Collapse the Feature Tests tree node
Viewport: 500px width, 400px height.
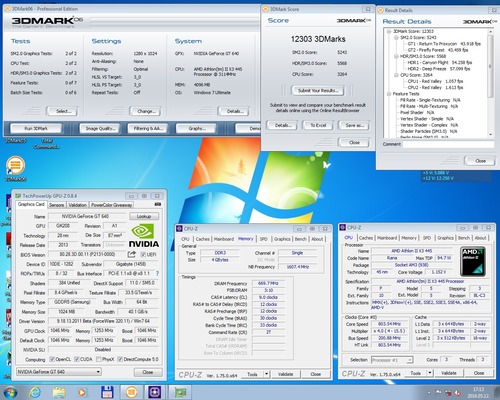389,94
